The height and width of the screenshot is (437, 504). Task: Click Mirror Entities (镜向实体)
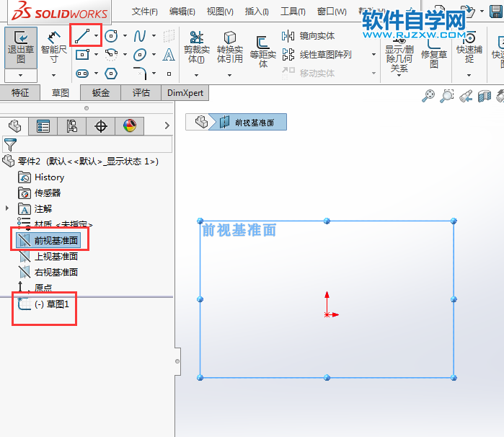click(x=309, y=36)
